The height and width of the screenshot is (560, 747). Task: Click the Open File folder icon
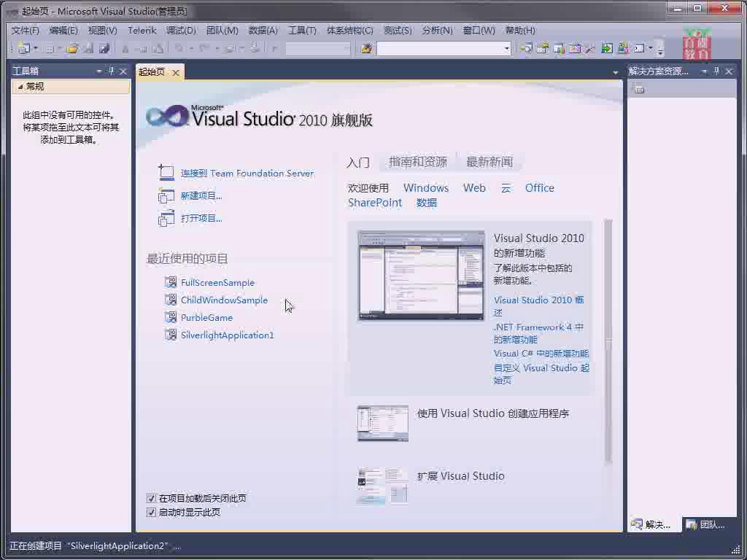click(x=72, y=48)
